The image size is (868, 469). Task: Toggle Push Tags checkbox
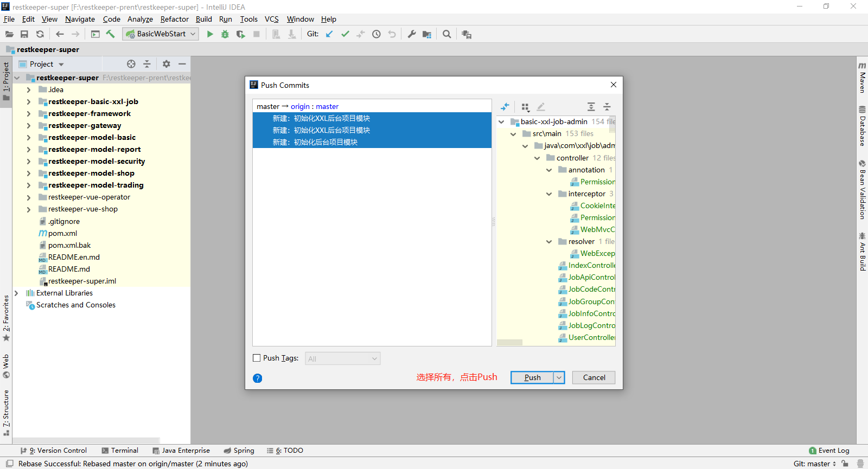[x=257, y=358]
